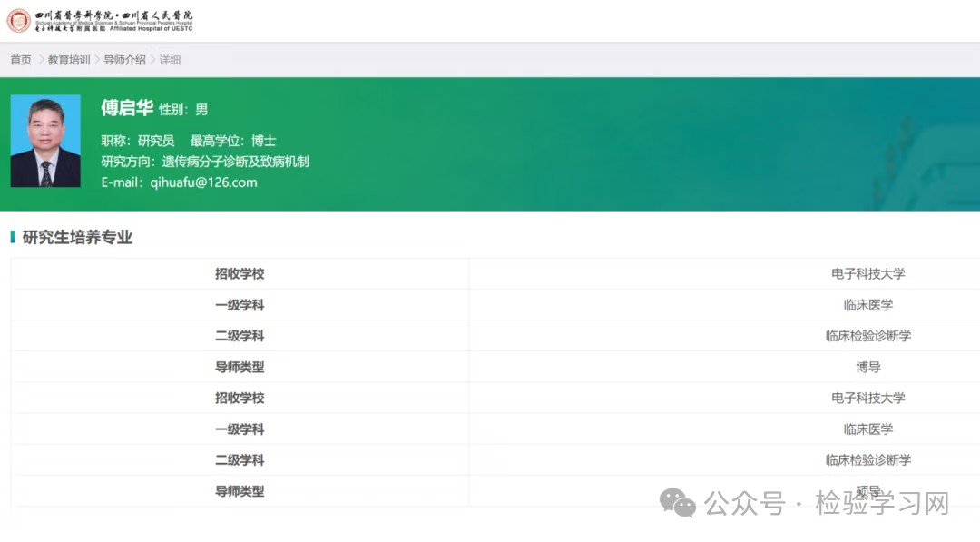Click the name heading 傅启华
Screen dimensions: 980x542
127,108
